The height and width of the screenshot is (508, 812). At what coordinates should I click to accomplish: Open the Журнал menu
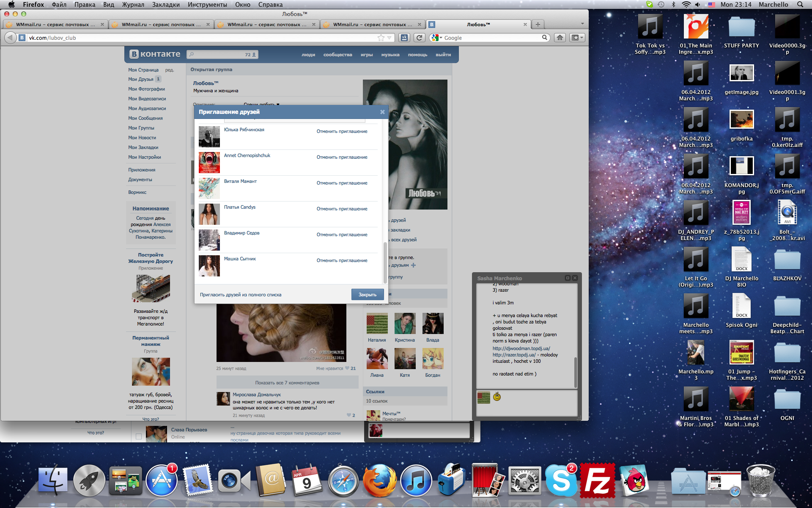pos(133,4)
